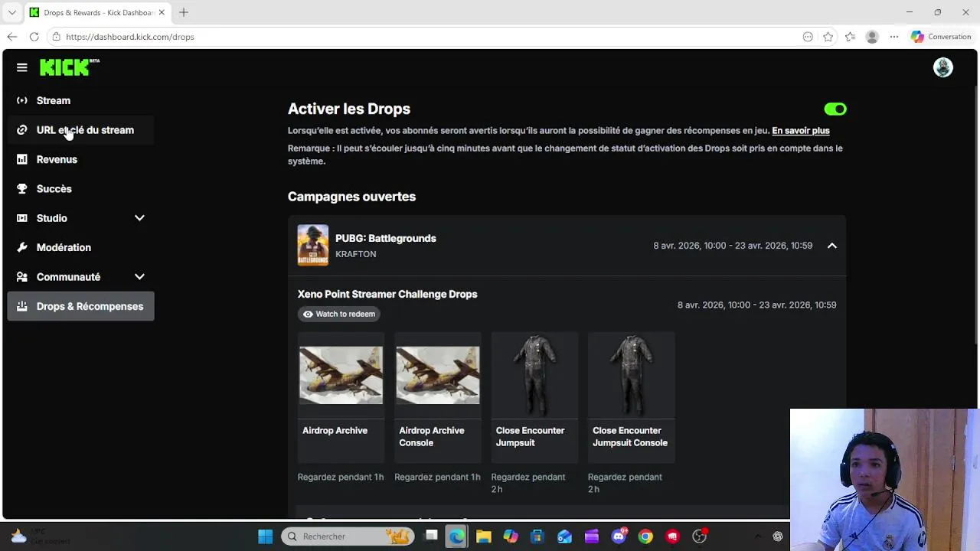Select the Close Encounter Jumpsuit Console image

coord(632,375)
